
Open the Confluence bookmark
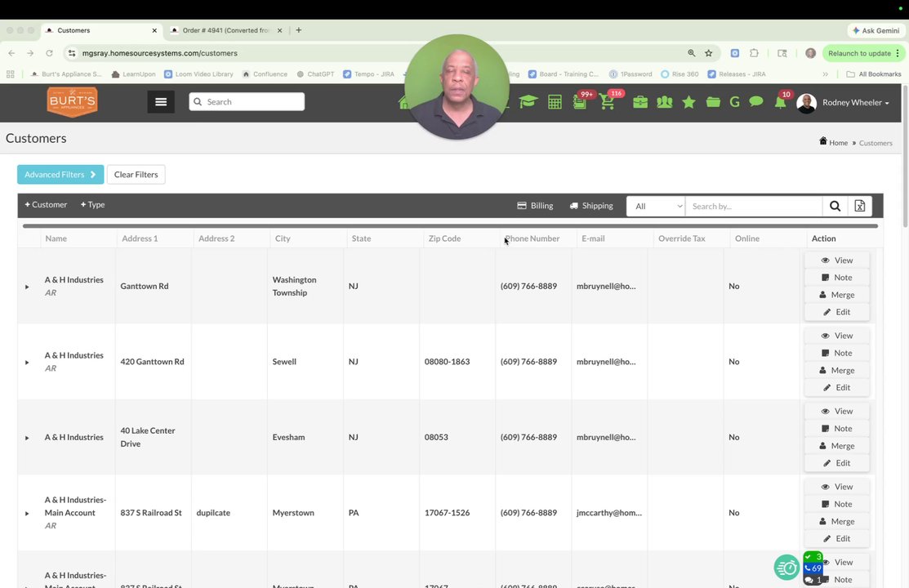coord(265,74)
